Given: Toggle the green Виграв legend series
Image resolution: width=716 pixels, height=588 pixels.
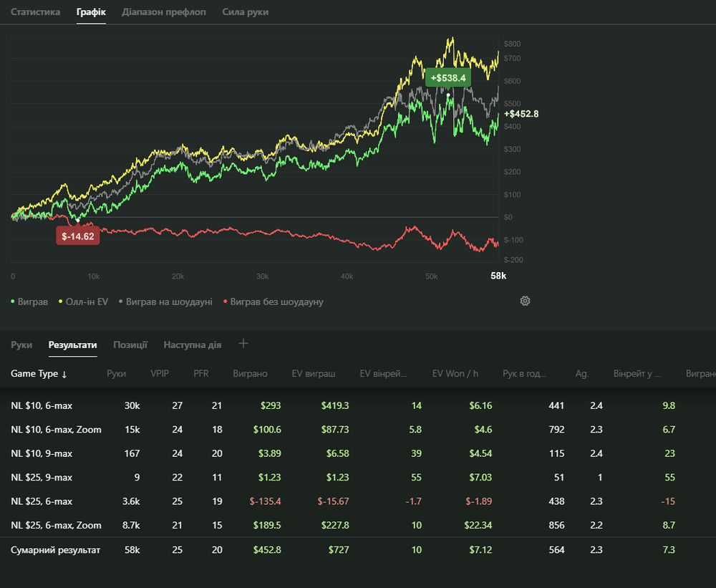Looking at the screenshot, I should [29, 302].
